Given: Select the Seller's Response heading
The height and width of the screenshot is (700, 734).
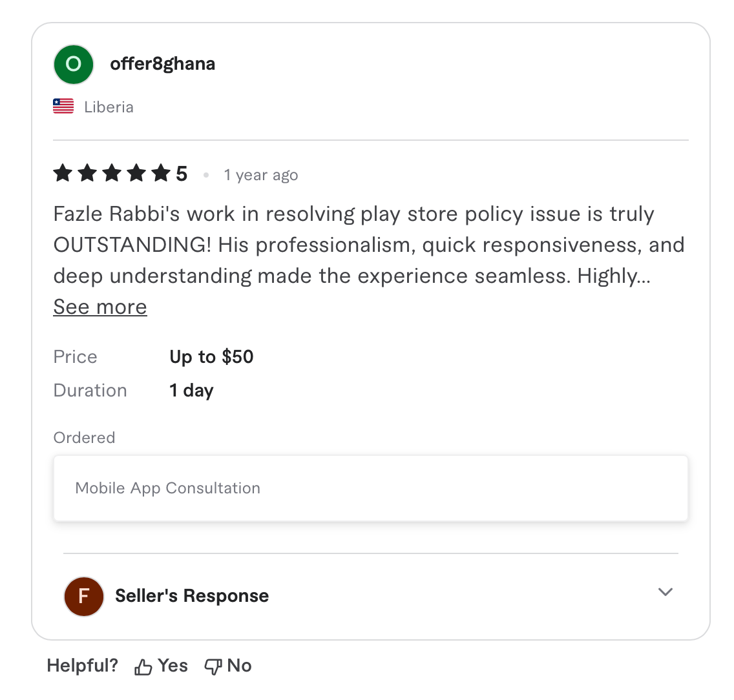Looking at the screenshot, I should coord(191,595).
